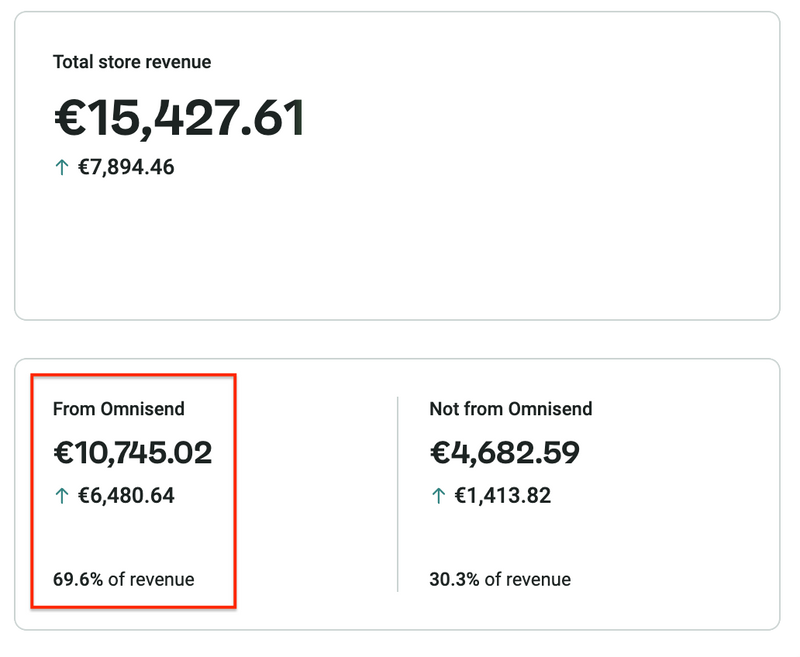This screenshot has width=800, height=657.
Task: Select the €6,480.64 change amount
Action: pos(126,495)
